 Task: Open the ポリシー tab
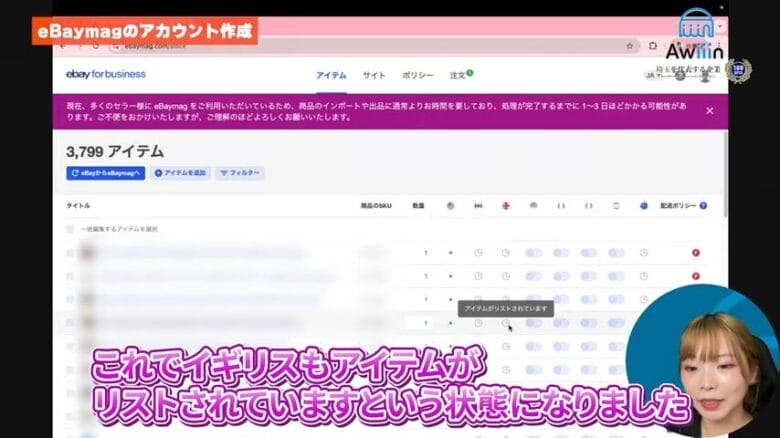[417, 75]
